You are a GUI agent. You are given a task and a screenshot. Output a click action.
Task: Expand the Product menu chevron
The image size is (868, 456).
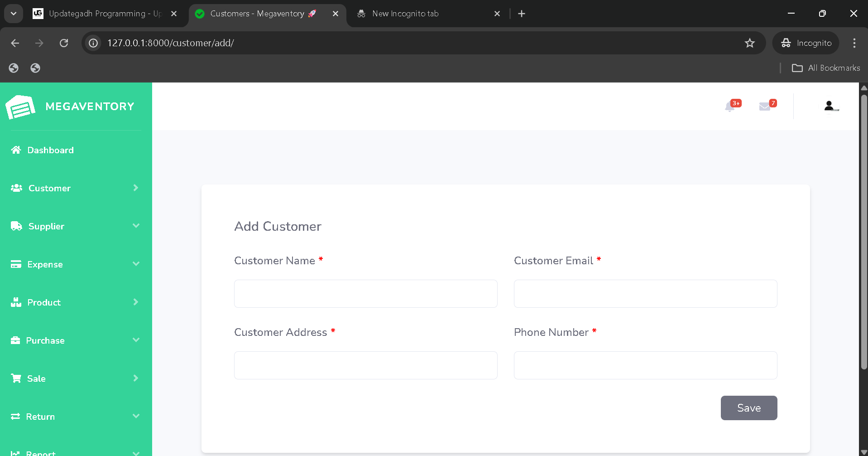point(135,302)
